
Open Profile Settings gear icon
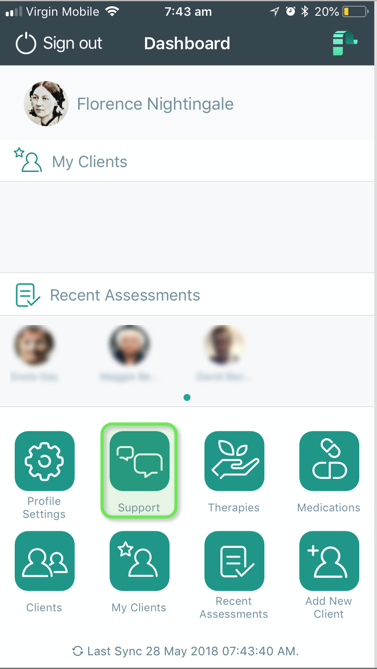point(44,461)
